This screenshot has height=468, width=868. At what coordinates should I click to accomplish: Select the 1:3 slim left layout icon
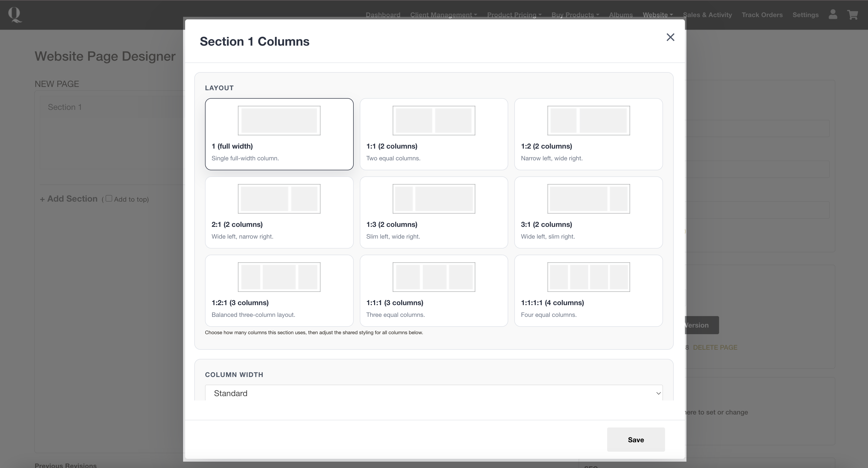[434, 199]
